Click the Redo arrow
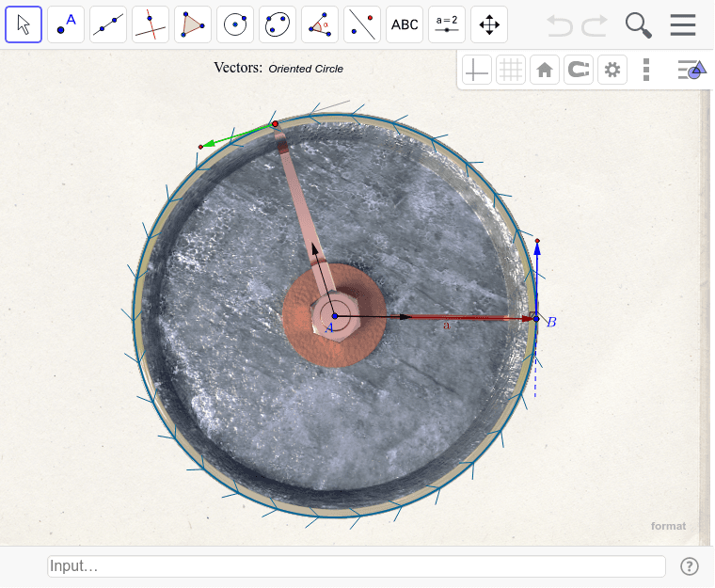This screenshot has height=588, width=715. tap(595, 25)
